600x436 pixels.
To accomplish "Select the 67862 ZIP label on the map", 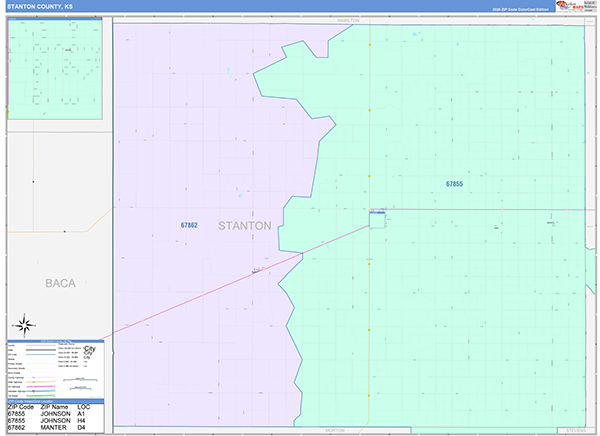I will pyautogui.click(x=189, y=225).
